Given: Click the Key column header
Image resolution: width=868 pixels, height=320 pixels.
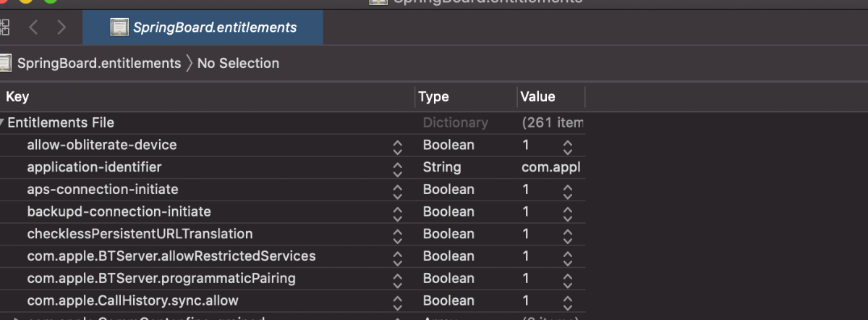Looking at the screenshot, I should [x=17, y=96].
